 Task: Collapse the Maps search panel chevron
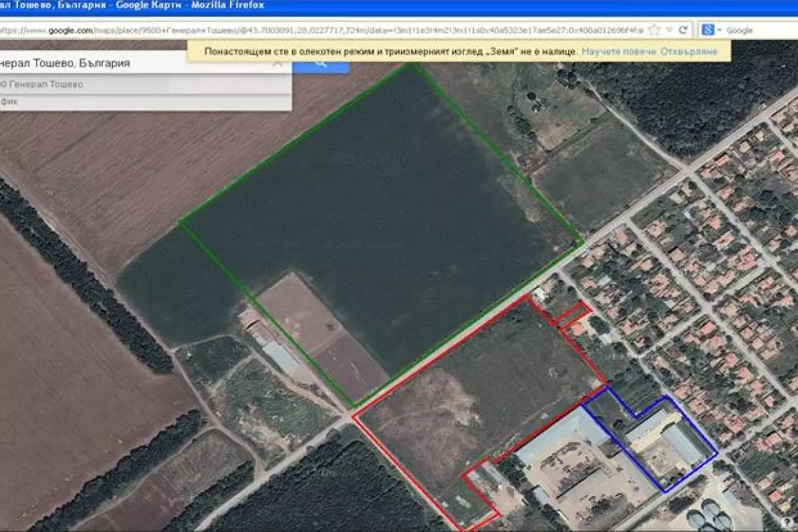278,64
